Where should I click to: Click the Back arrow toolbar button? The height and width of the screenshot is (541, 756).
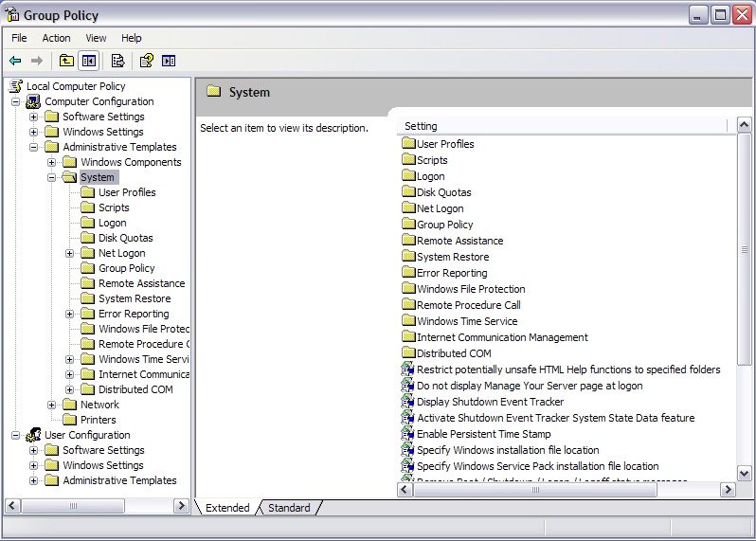[x=16, y=61]
